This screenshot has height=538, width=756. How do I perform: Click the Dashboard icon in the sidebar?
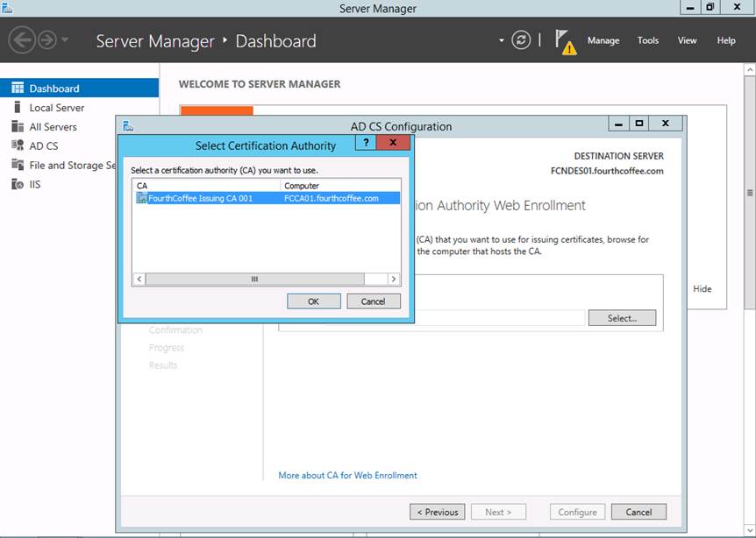pyautogui.click(x=18, y=88)
